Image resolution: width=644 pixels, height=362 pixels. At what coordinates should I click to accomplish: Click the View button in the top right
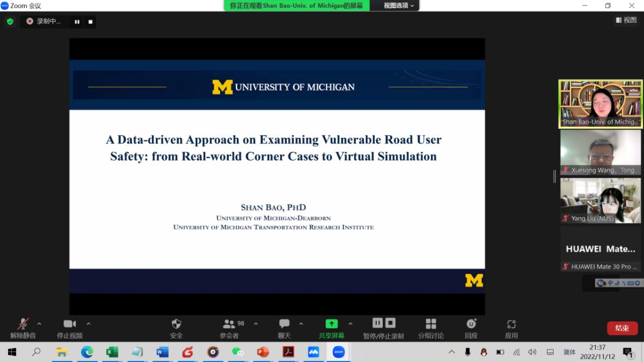tap(626, 20)
